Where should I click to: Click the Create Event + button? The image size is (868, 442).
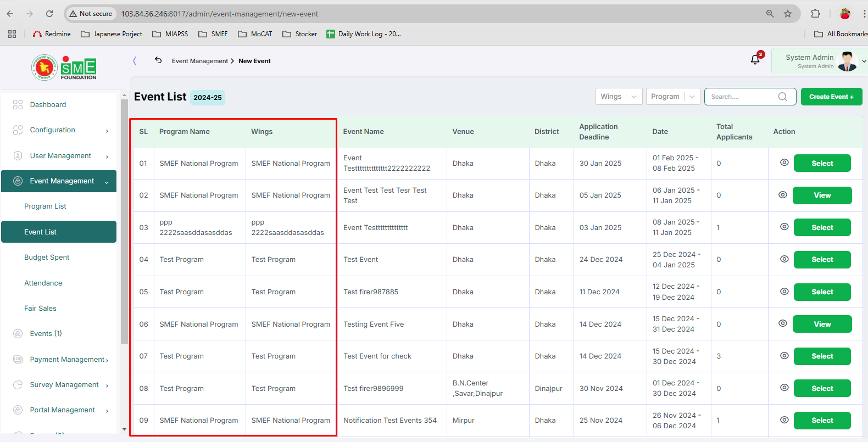(x=831, y=97)
